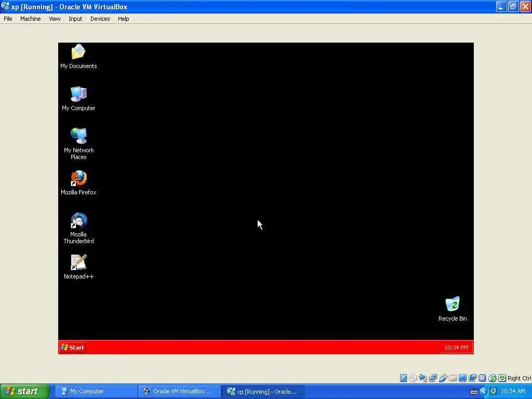
Task: Select the Recycle Bin icon
Action: pos(453,309)
